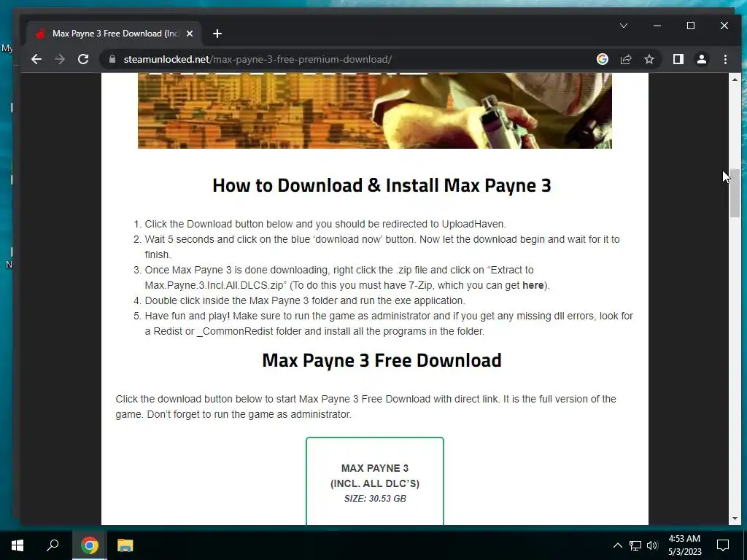Maximize the Chrome window
The height and width of the screenshot is (560, 747).
coord(691,26)
